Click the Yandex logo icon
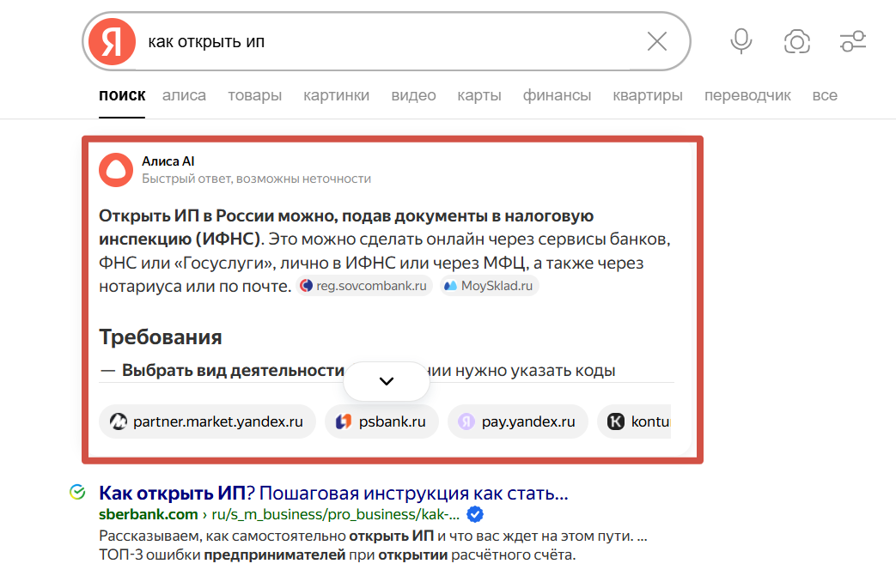The image size is (896, 588). tap(110, 41)
